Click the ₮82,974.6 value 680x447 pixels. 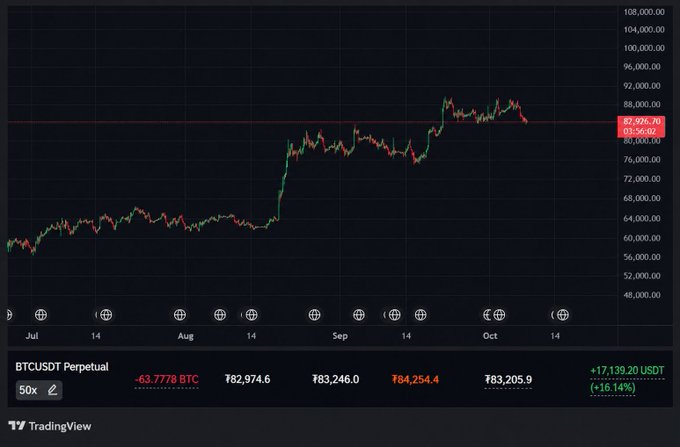click(248, 379)
